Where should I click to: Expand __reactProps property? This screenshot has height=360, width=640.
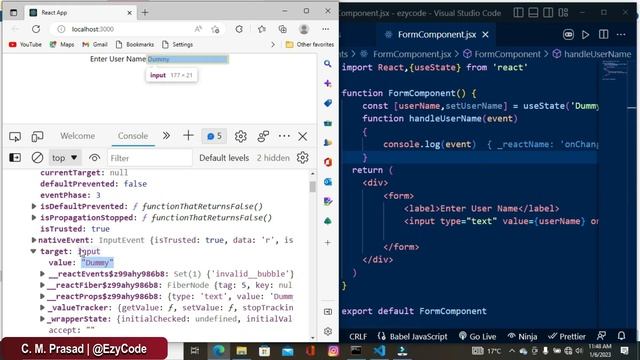[x=42, y=296]
